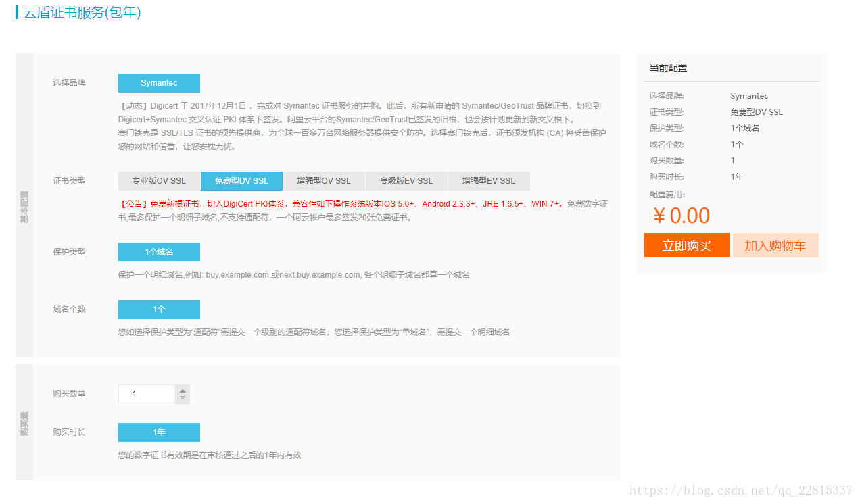The image size is (860, 504).
Task: Click the wildcard domain hint text
Action: coord(314,332)
